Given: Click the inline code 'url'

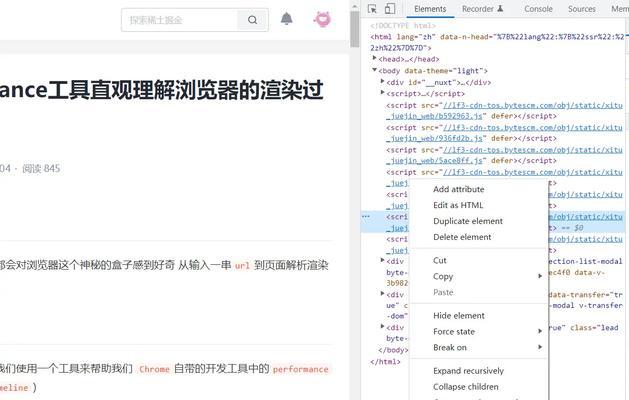Looking at the screenshot, I should pyautogui.click(x=242, y=266).
